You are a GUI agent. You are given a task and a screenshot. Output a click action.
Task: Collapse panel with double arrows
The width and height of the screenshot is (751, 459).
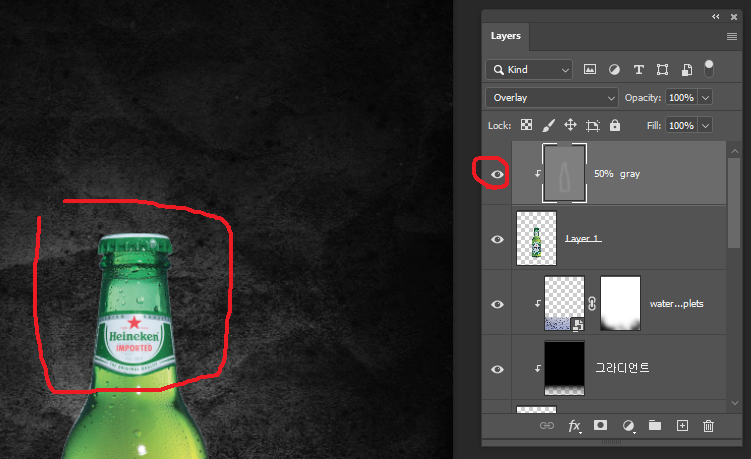pos(716,16)
